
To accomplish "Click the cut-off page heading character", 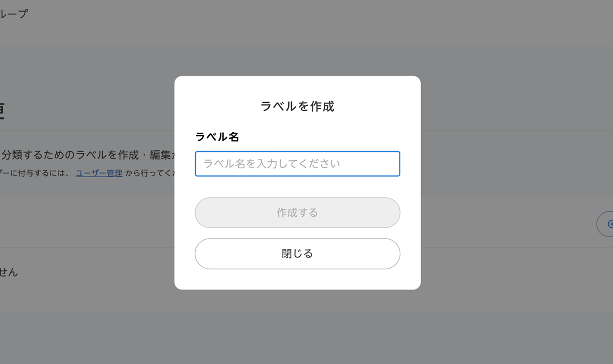I will pos(2,111).
